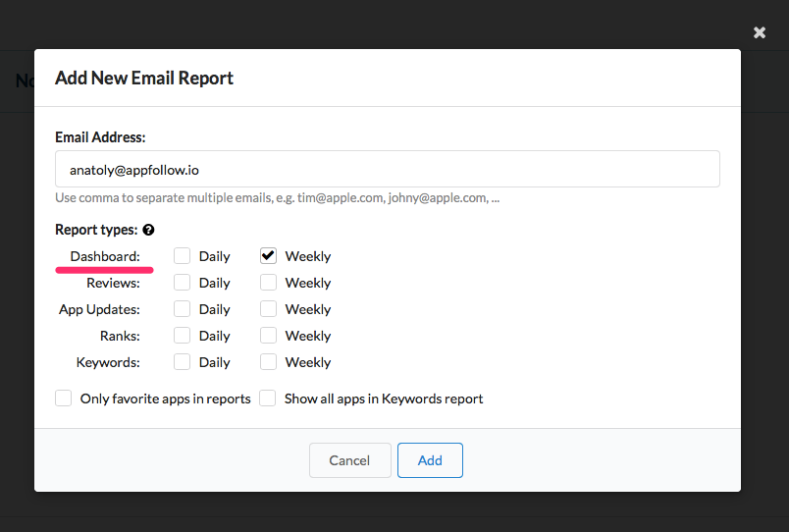This screenshot has height=532, width=789.
Task: Select Weekly App Updates report checkbox
Action: (268, 309)
